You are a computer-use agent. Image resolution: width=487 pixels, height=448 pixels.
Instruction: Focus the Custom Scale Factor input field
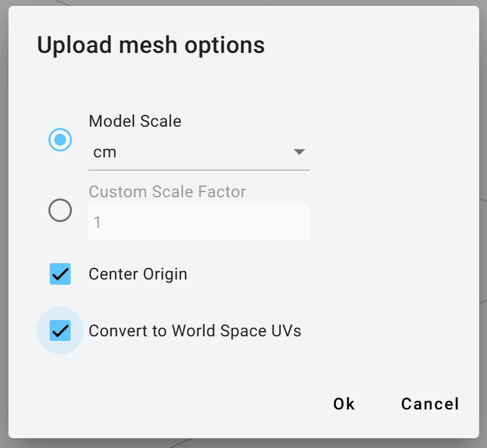(x=199, y=223)
